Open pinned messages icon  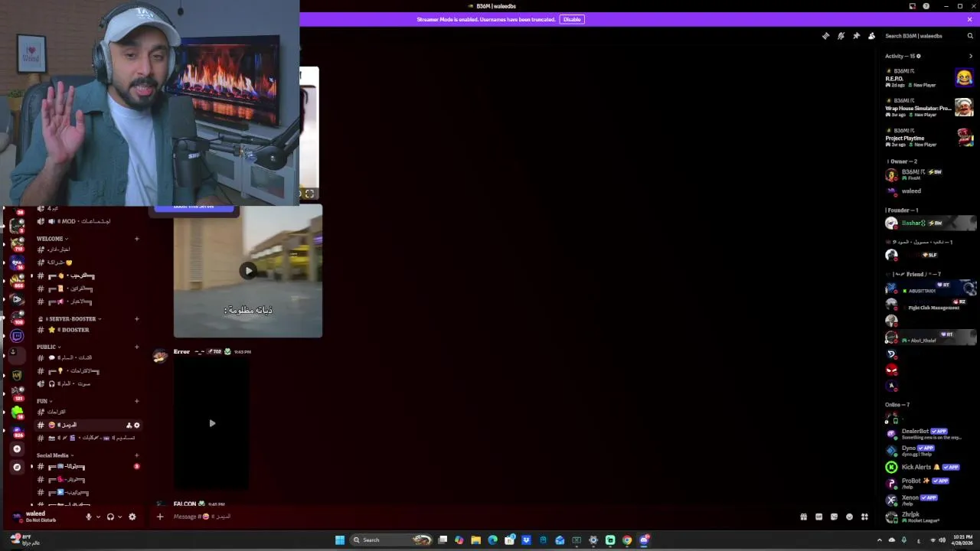[856, 36]
